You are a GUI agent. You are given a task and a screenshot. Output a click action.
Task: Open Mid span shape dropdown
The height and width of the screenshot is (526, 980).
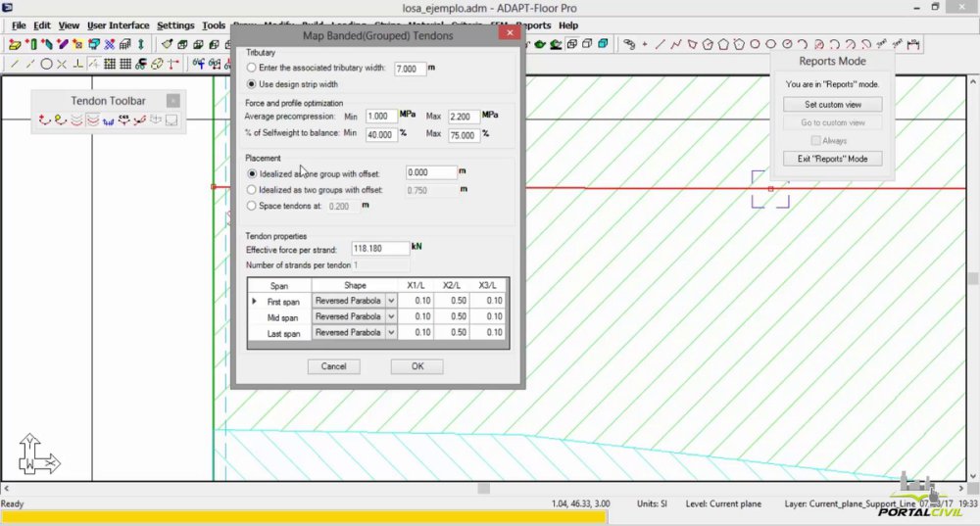pos(391,316)
